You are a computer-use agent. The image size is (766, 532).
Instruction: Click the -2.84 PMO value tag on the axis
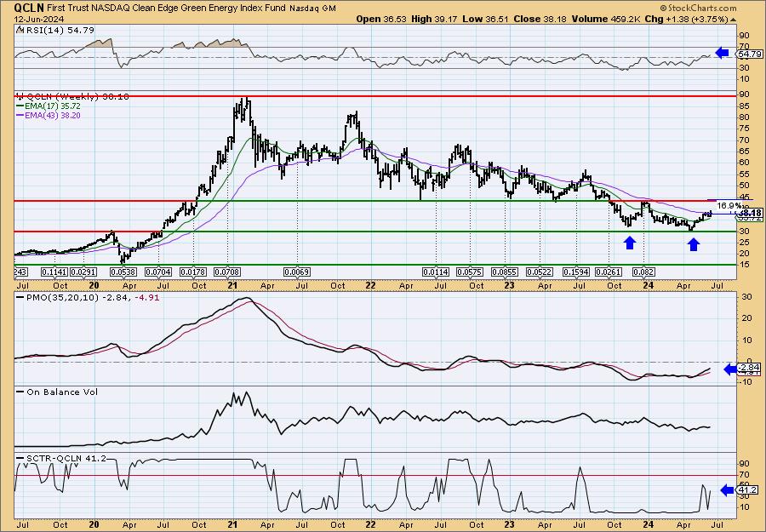click(x=749, y=368)
